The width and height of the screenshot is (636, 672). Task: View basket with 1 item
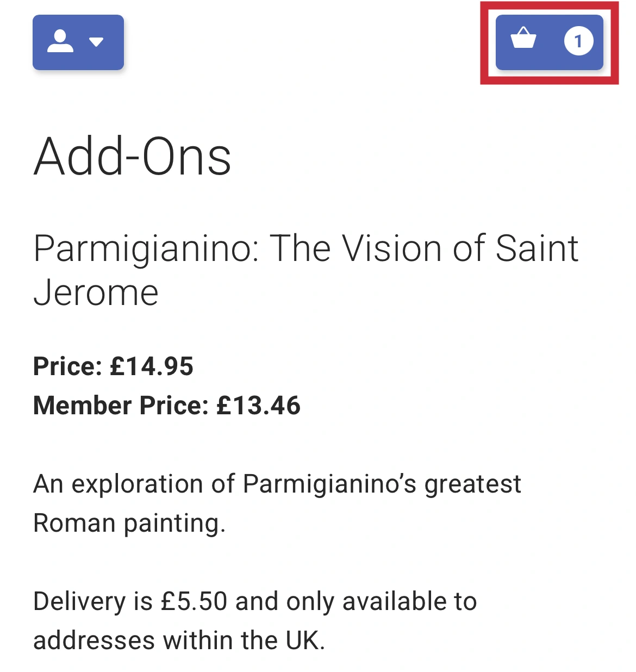point(549,42)
